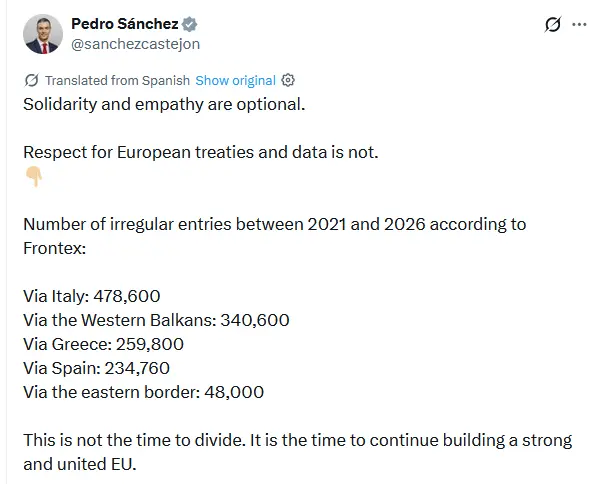Open the three-dot more options menu
Screen dimensions: 600x484
579,24
